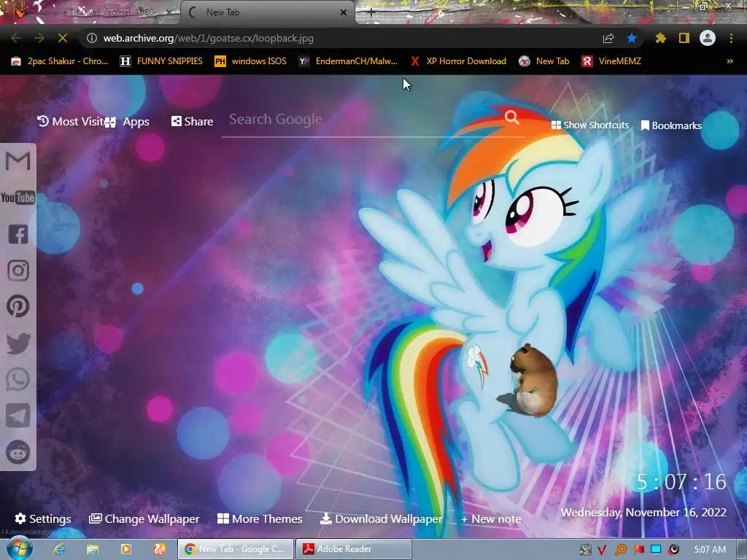Click the Wednesday, November 16, 2022 date text

click(643, 513)
